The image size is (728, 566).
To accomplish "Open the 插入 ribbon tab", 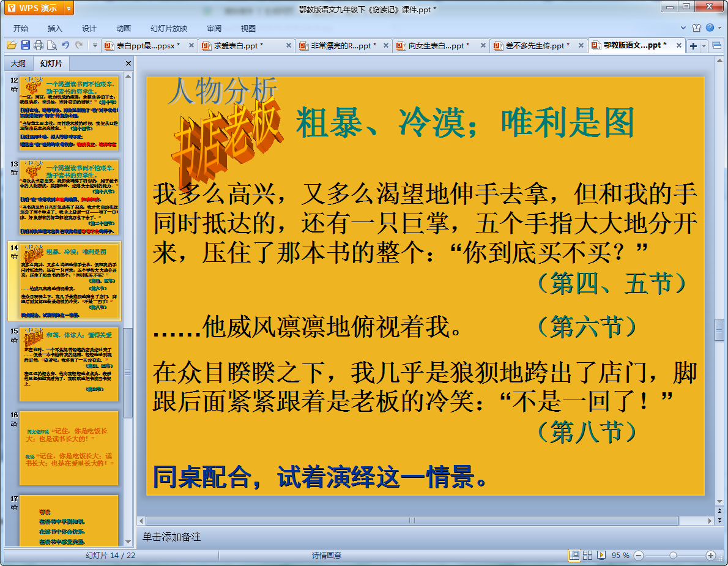I will click(55, 28).
